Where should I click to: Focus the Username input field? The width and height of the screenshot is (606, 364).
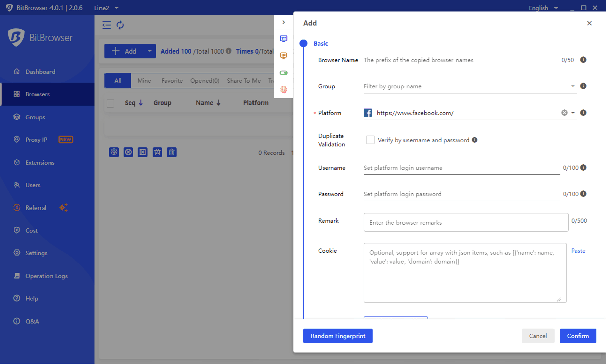point(462,168)
